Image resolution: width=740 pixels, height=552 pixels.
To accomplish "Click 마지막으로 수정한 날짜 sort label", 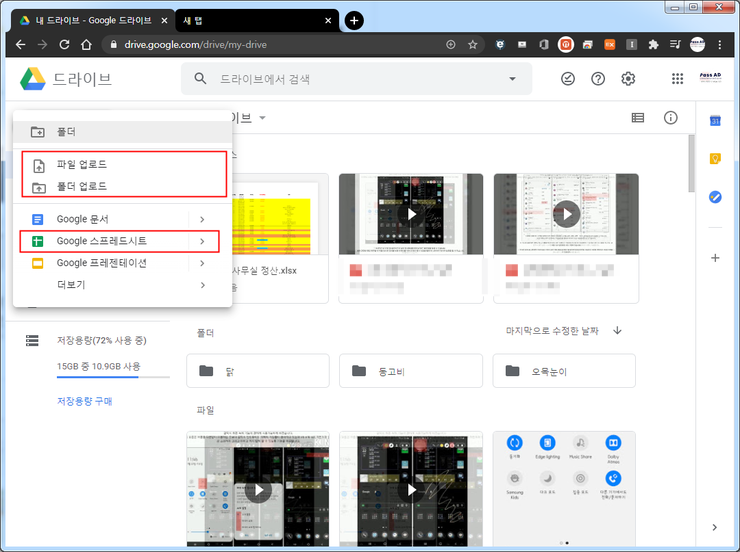I will tap(552, 331).
